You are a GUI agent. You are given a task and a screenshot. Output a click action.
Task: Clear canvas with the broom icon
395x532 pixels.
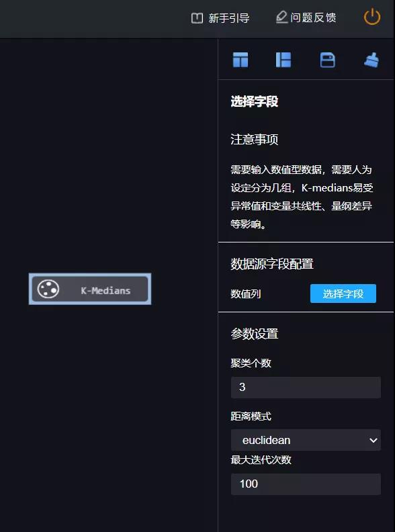371,60
